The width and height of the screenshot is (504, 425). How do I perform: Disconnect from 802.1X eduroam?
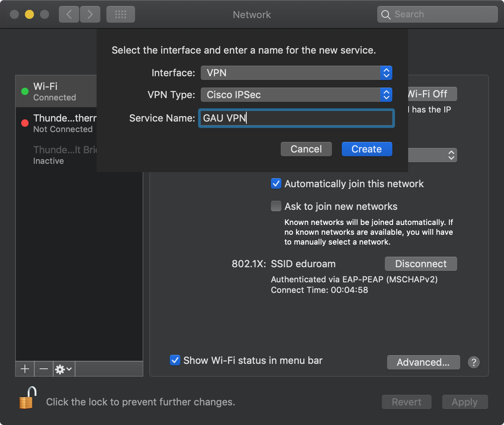point(421,264)
